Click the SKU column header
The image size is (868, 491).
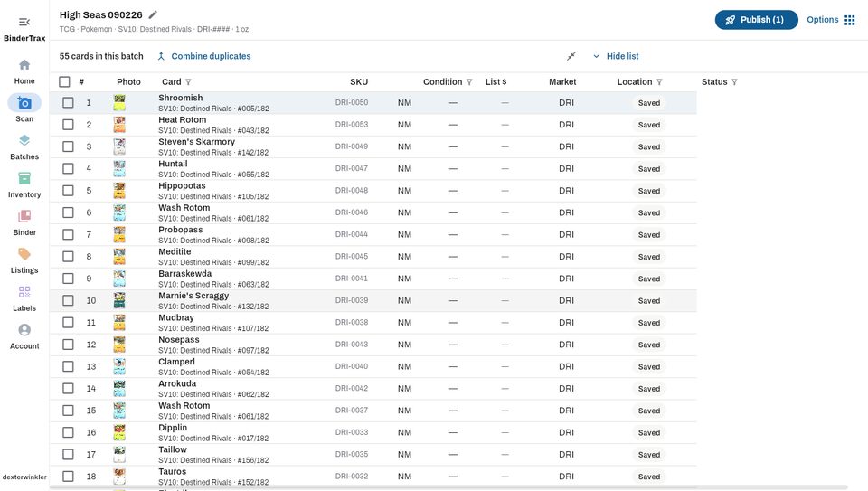coord(359,82)
